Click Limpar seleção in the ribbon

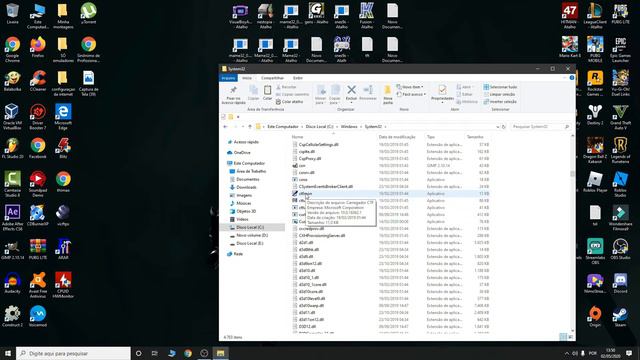(499, 94)
